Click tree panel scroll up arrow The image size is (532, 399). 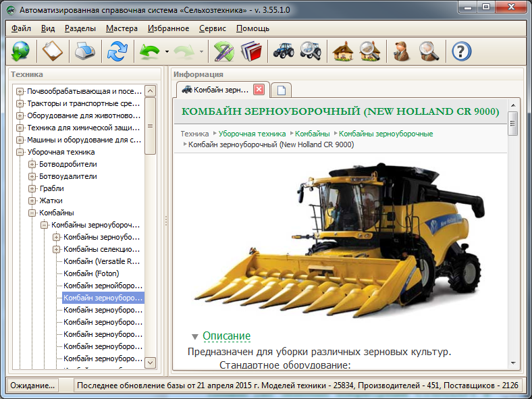pyautogui.click(x=151, y=91)
